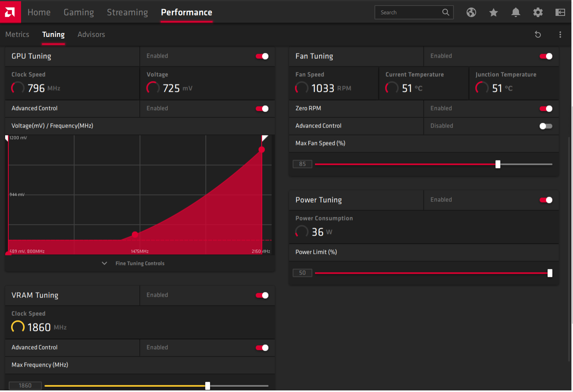Disable the GPU Tuning toggle

coord(262,56)
